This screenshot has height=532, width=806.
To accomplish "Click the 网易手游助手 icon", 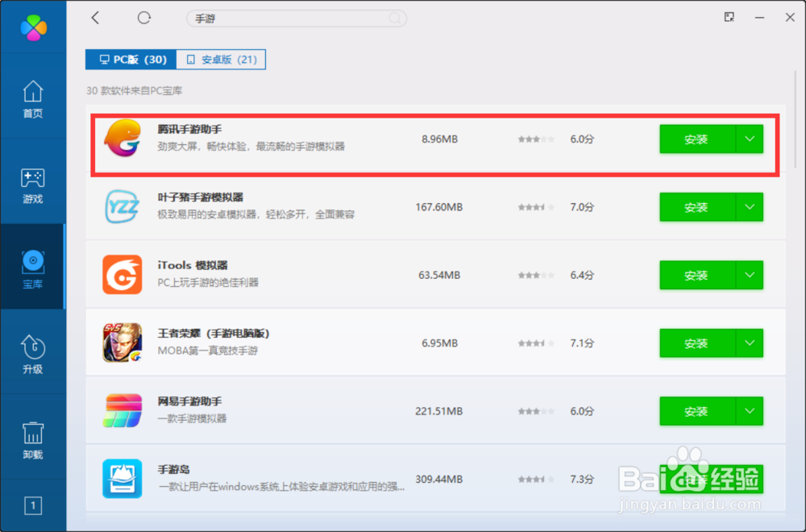I will [123, 411].
